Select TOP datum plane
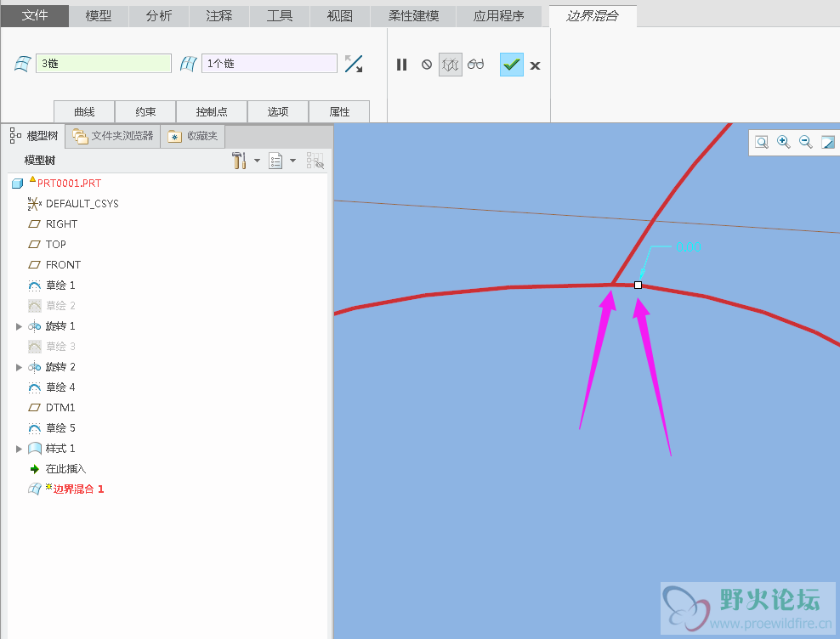The image size is (840, 639). coord(56,244)
